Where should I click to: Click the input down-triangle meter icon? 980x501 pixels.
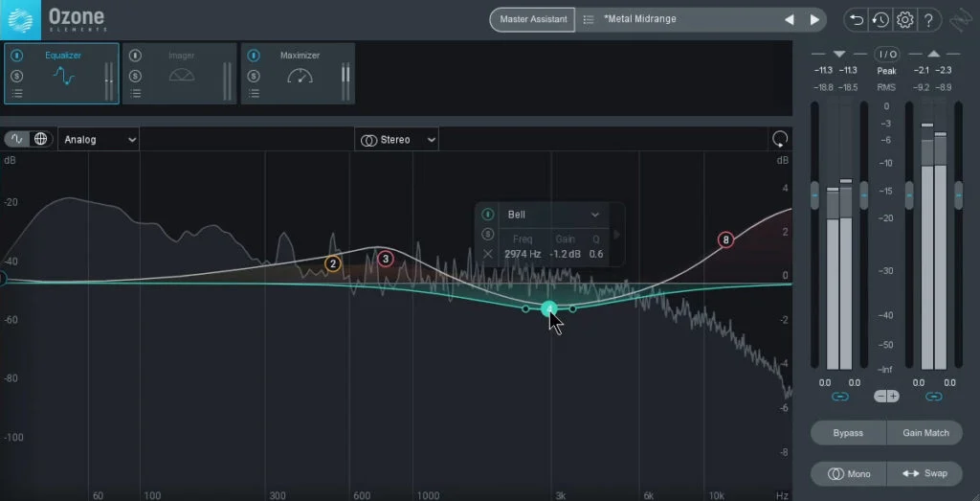pos(838,54)
